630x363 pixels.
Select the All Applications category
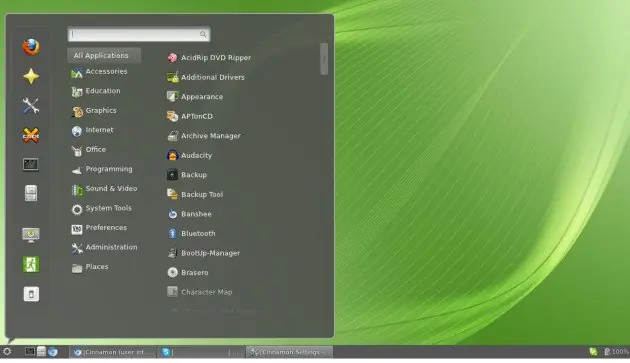tap(104, 55)
